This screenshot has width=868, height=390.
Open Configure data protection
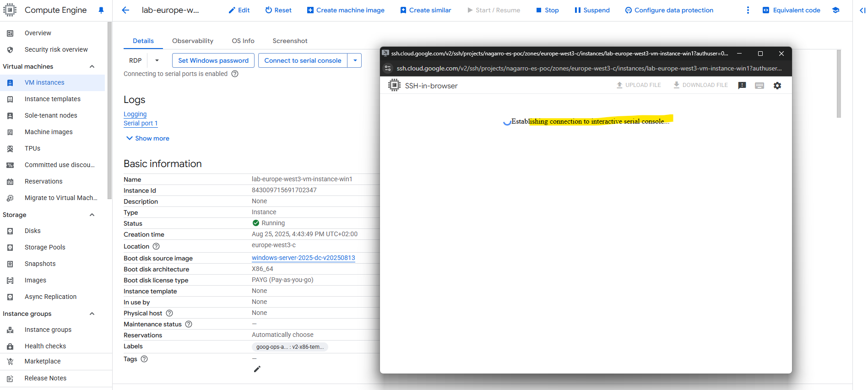tap(669, 10)
